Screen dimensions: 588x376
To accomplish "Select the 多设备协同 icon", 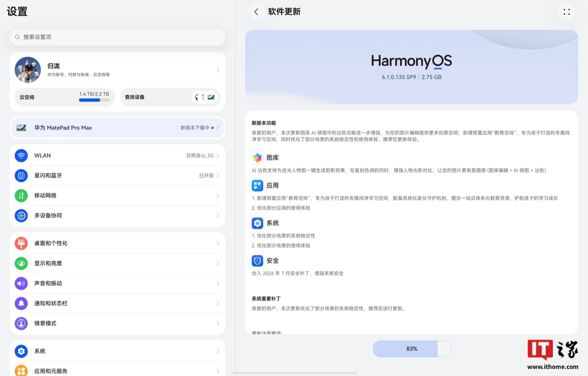I will point(21,216).
